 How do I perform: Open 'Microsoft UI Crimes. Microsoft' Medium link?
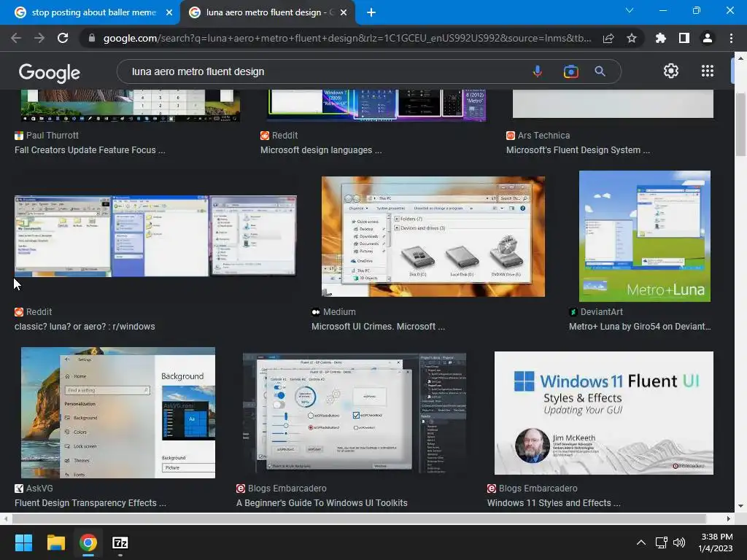point(379,327)
